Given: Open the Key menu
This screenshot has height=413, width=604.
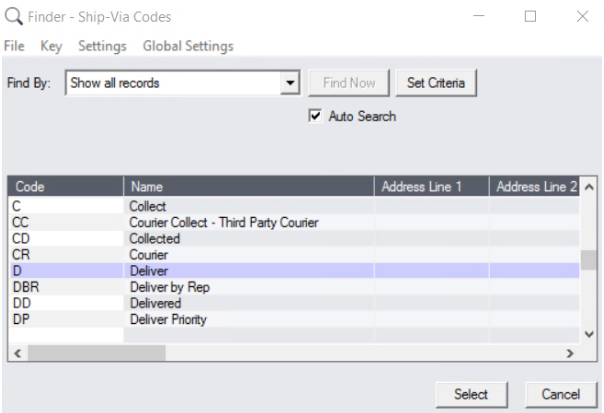Looking at the screenshot, I should [x=51, y=46].
